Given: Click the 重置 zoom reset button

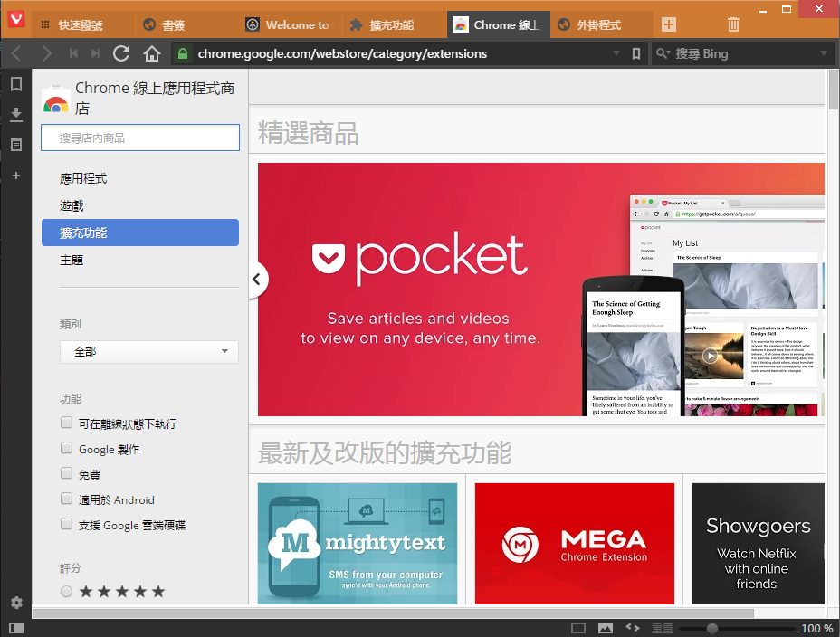Looking at the screenshot, I should point(663,629).
